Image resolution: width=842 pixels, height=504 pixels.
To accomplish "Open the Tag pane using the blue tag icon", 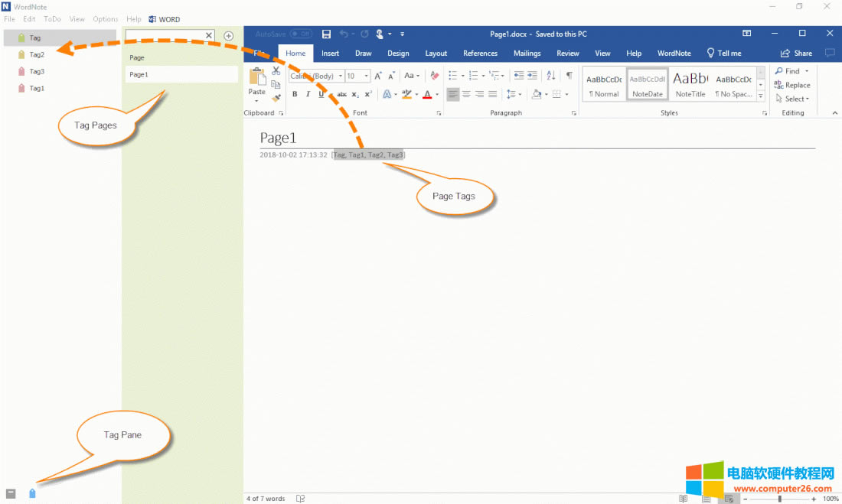I will pos(32,493).
